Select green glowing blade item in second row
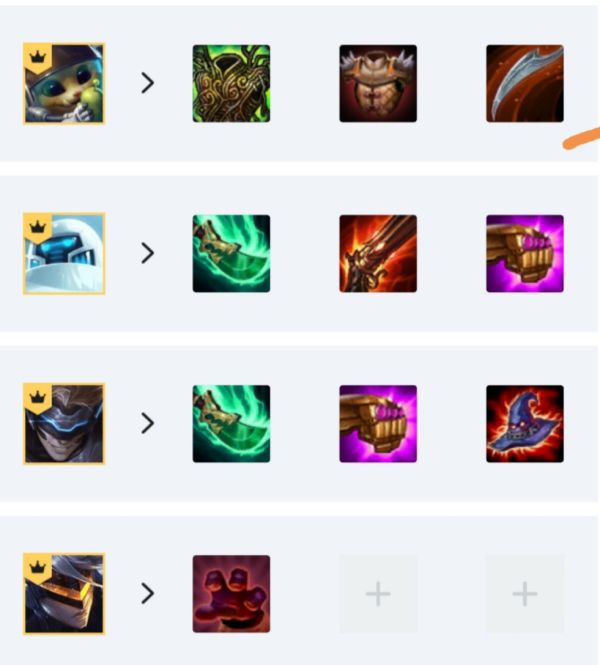The image size is (600, 665). pos(231,254)
